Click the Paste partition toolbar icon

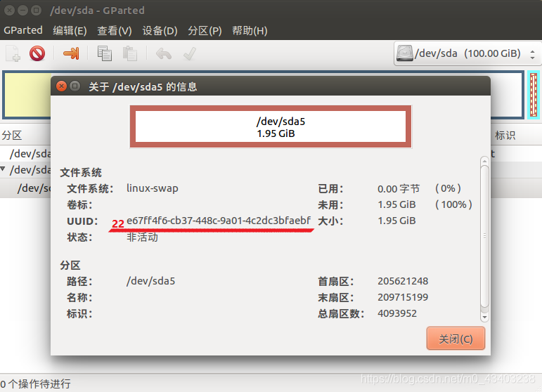click(x=130, y=53)
